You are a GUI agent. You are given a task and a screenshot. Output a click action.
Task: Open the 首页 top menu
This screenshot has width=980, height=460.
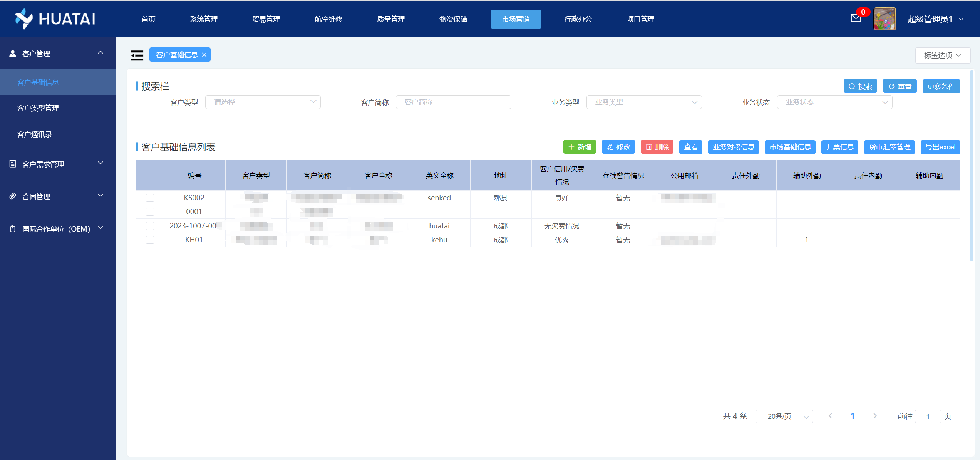pyautogui.click(x=148, y=19)
